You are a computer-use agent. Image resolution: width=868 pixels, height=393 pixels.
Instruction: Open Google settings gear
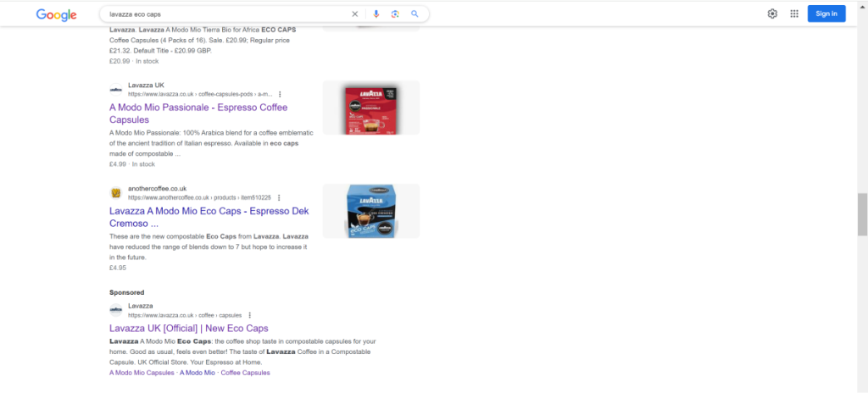(772, 14)
